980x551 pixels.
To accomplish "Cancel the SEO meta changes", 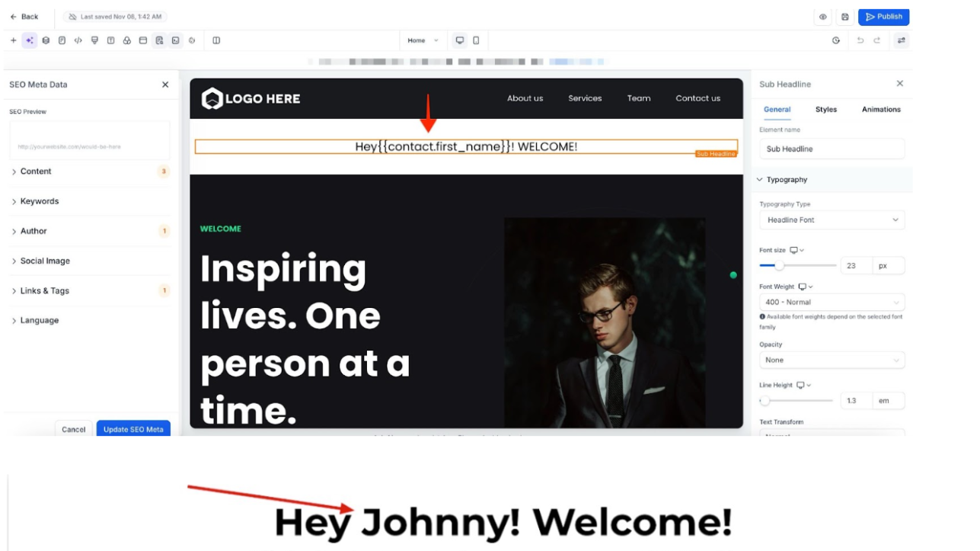I will [x=74, y=429].
